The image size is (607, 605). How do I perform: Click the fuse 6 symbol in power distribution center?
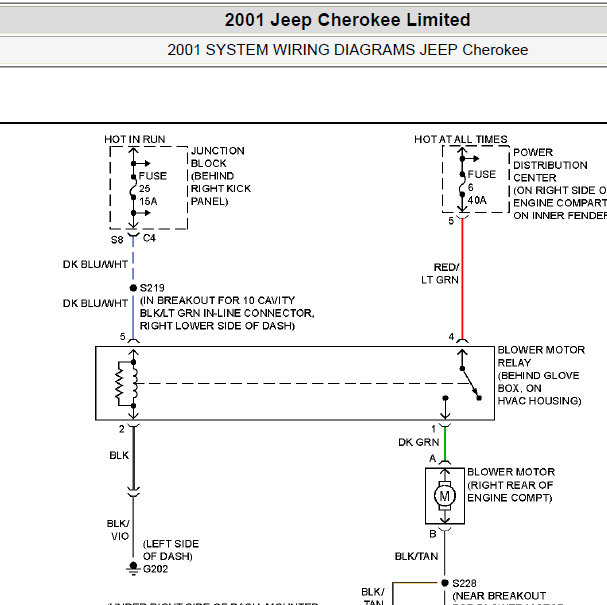click(x=462, y=185)
